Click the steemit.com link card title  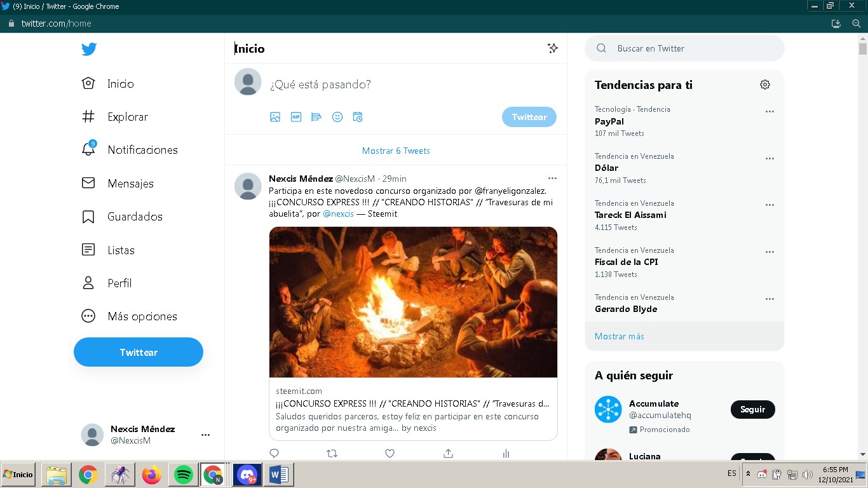[412, 403]
